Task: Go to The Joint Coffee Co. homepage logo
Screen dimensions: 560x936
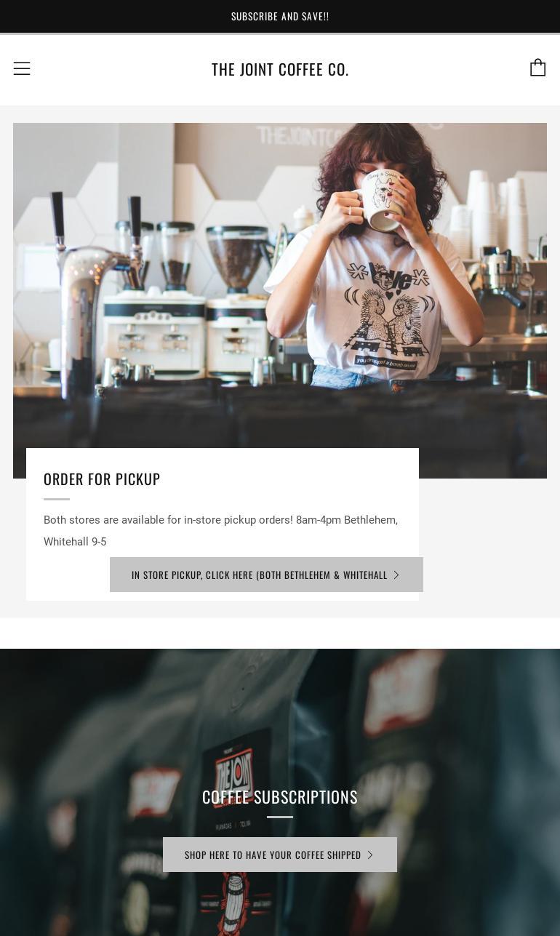Action: coord(280,69)
